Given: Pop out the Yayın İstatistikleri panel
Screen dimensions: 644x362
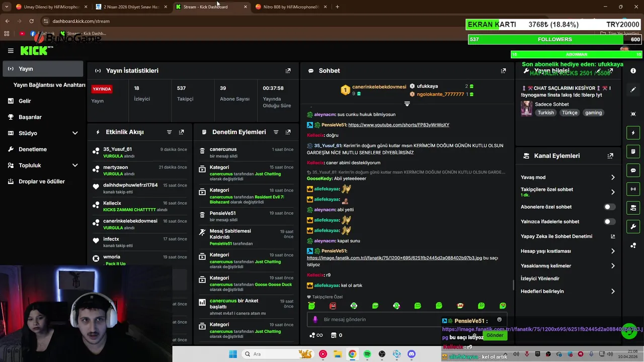Looking at the screenshot, I should [x=288, y=71].
